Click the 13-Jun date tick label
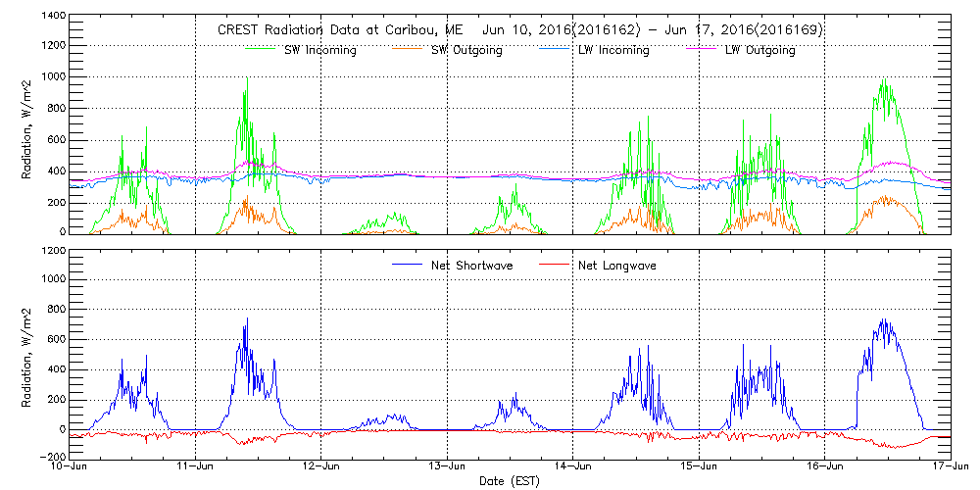 [x=448, y=466]
